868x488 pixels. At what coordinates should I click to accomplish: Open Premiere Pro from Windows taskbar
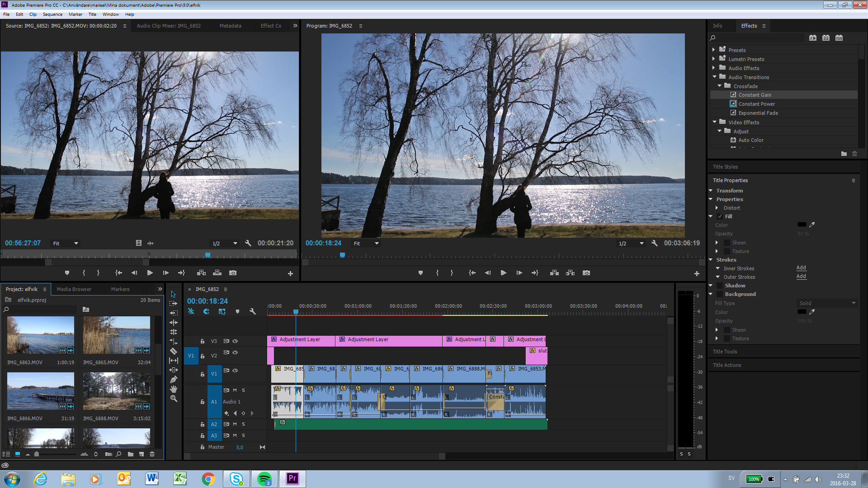(x=292, y=479)
